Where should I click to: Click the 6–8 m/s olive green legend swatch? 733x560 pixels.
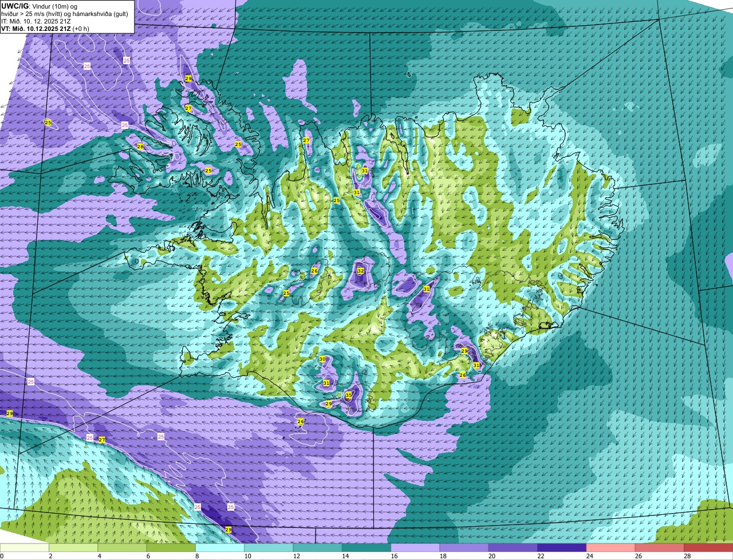click(x=171, y=547)
